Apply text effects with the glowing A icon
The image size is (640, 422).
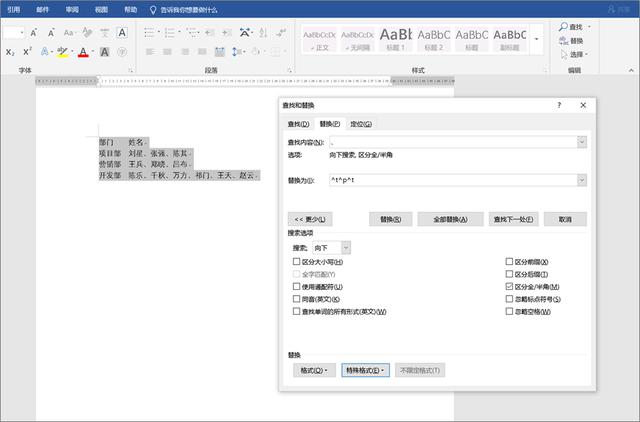(44, 52)
